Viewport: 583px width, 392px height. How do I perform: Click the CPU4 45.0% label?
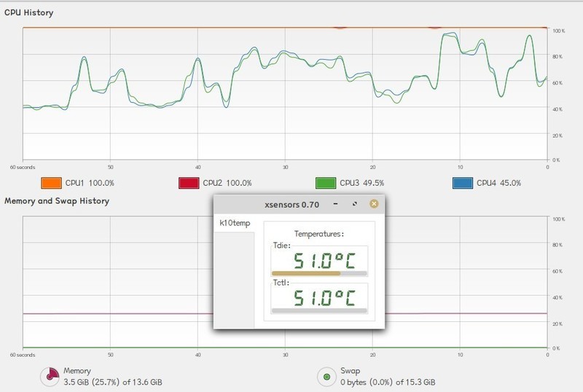pos(498,183)
